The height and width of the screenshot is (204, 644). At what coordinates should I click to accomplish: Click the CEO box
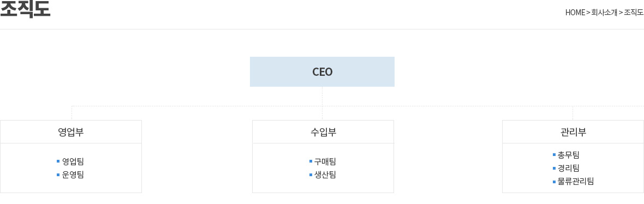[322, 72]
